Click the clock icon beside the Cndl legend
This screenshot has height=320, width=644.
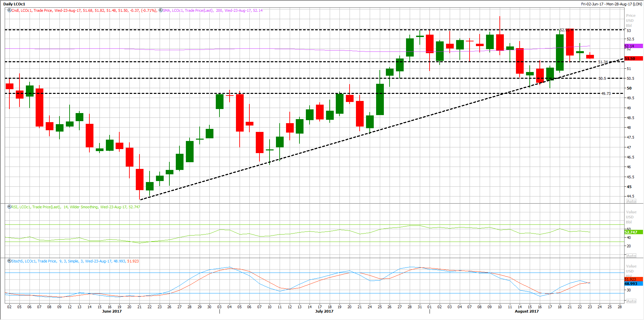(9, 10)
